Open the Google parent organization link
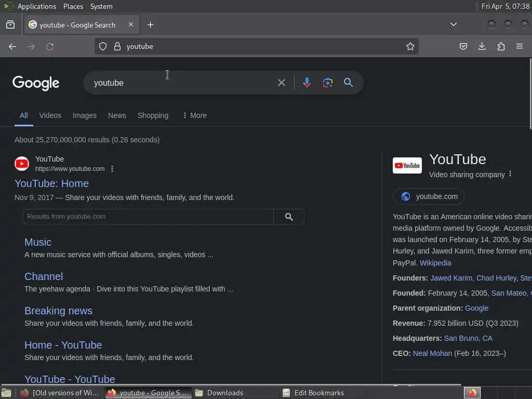The width and height of the screenshot is (532, 399). point(477,308)
